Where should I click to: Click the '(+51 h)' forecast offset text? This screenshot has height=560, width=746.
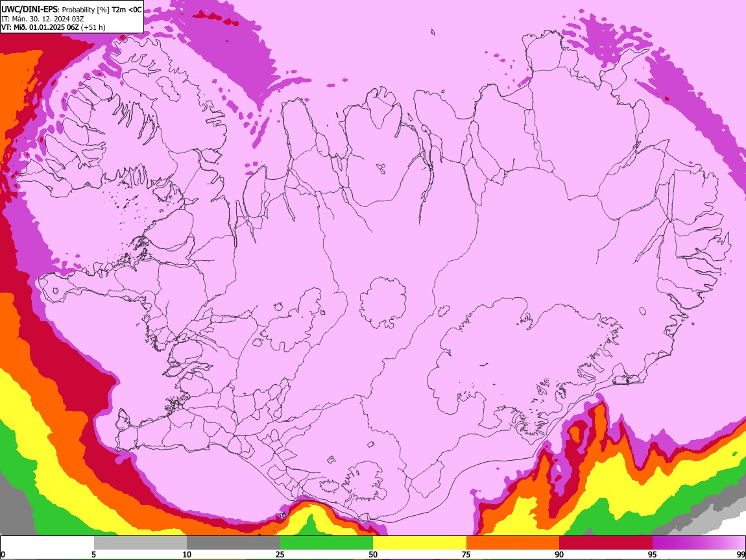[x=93, y=27]
